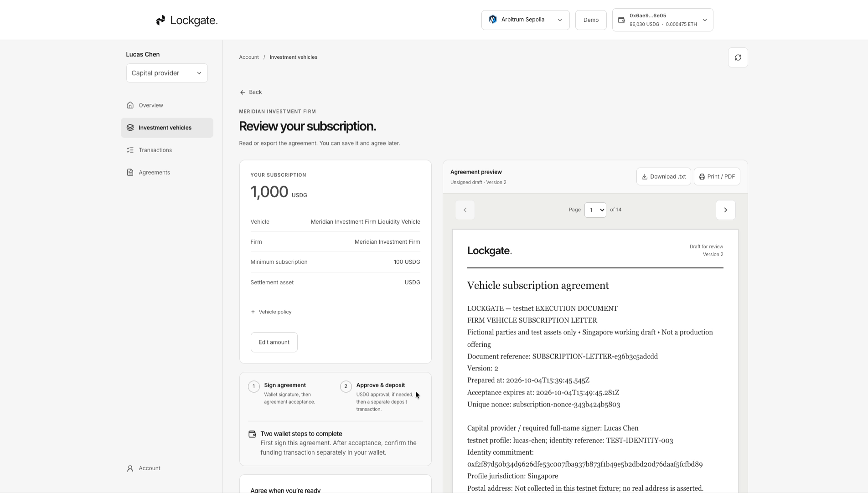Image resolution: width=868 pixels, height=493 pixels.
Task: Click the Sign agreement step 1 circle
Action: click(x=254, y=386)
